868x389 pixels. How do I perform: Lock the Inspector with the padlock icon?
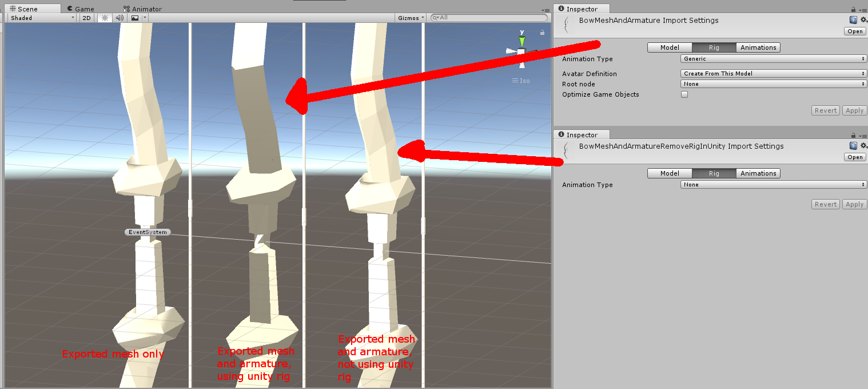(854, 9)
